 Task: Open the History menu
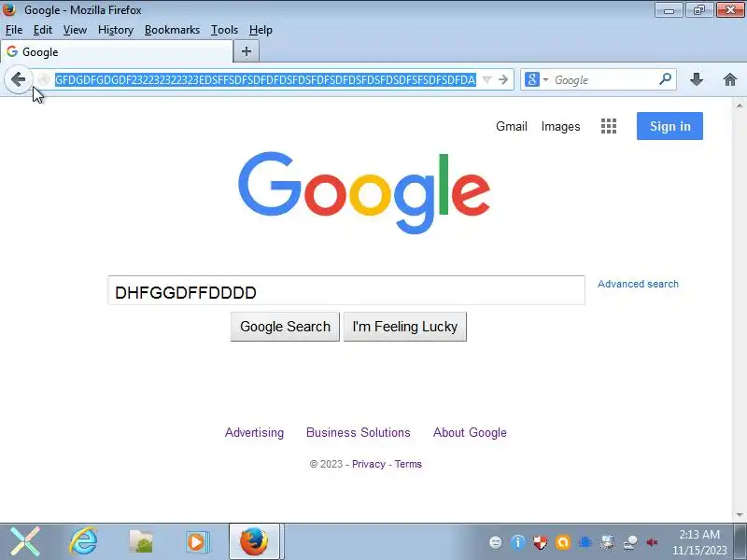(x=115, y=30)
